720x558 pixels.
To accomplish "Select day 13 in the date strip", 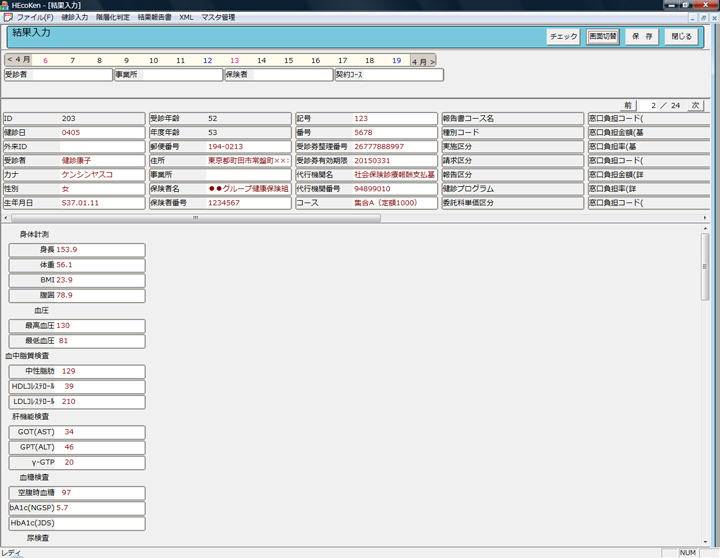I will pyautogui.click(x=234, y=61).
